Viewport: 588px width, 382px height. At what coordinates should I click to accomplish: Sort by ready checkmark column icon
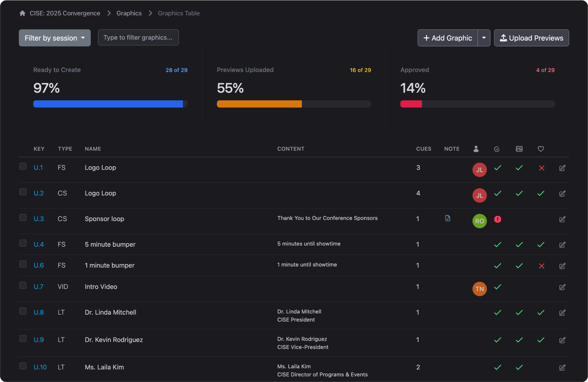click(x=497, y=149)
